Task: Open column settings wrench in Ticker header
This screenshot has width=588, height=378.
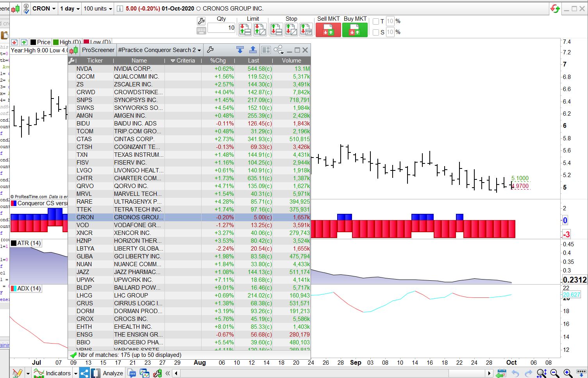Action: coord(71,61)
